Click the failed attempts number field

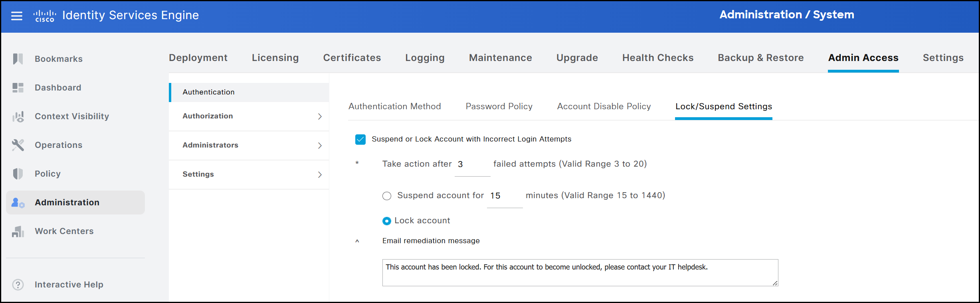click(x=472, y=164)
